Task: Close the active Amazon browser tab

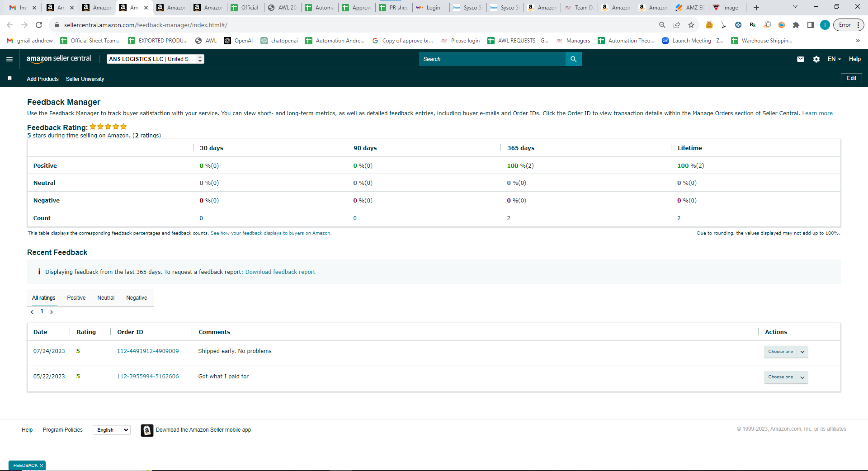Action: tap(146, 8)
